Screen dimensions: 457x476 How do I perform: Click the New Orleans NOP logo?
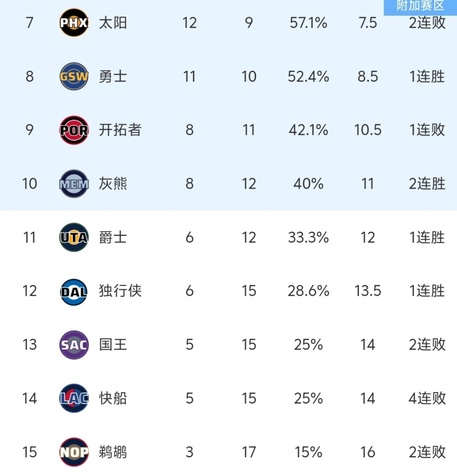click(74, 452)
